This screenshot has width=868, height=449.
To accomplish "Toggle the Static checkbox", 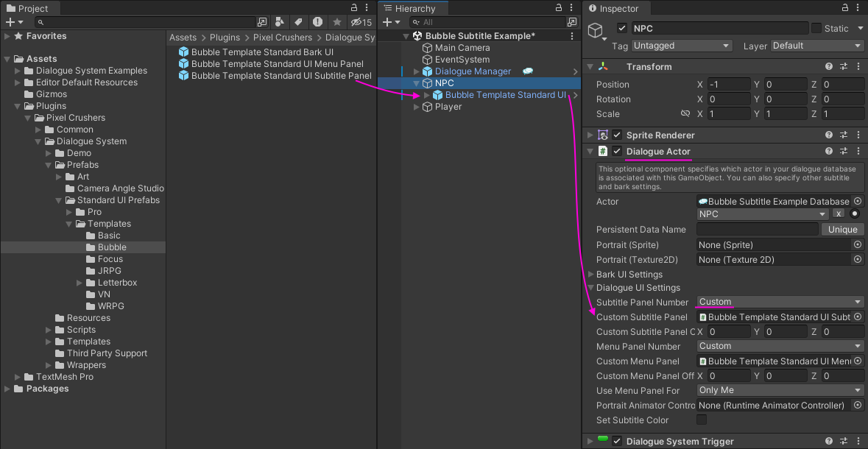I will (816, 28).
